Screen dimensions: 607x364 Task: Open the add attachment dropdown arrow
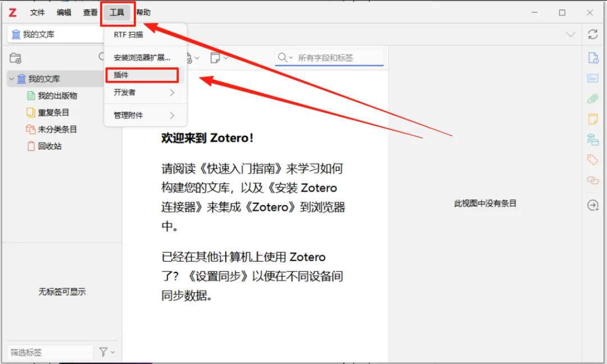[197, 58]
